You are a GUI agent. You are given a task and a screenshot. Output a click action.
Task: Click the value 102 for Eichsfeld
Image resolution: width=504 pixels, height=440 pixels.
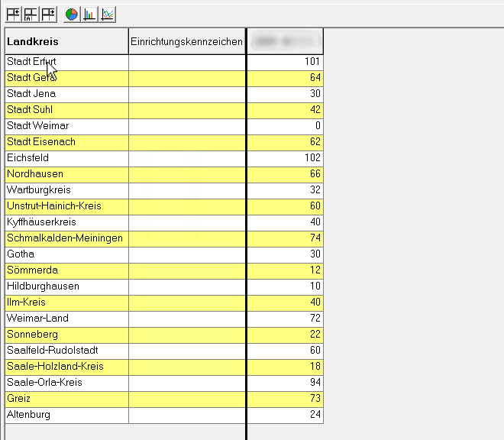[x=310, y=158]
